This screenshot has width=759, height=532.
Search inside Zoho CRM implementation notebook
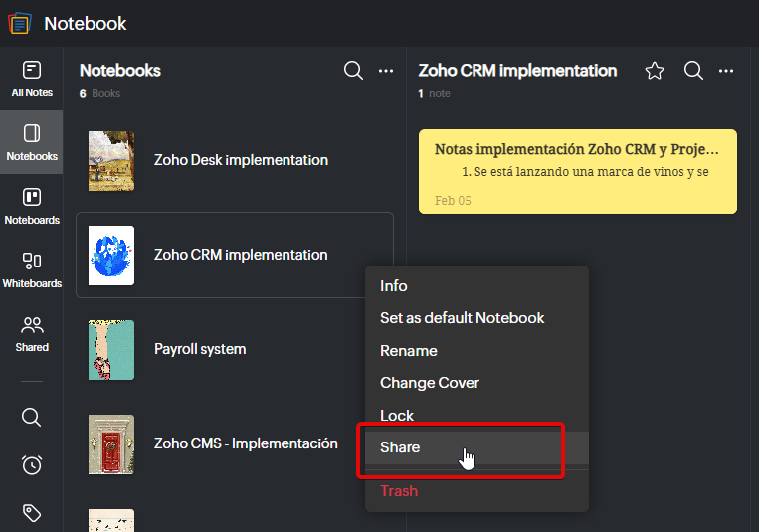693,71
